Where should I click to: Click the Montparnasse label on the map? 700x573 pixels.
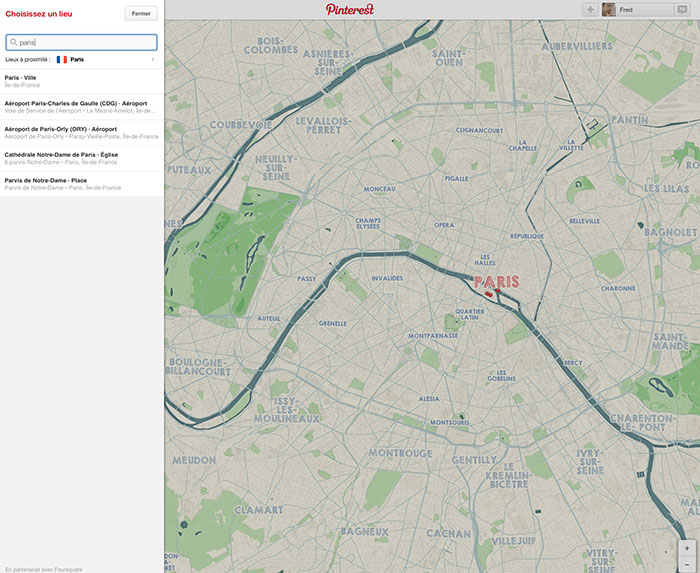click(x=433, y=335)
